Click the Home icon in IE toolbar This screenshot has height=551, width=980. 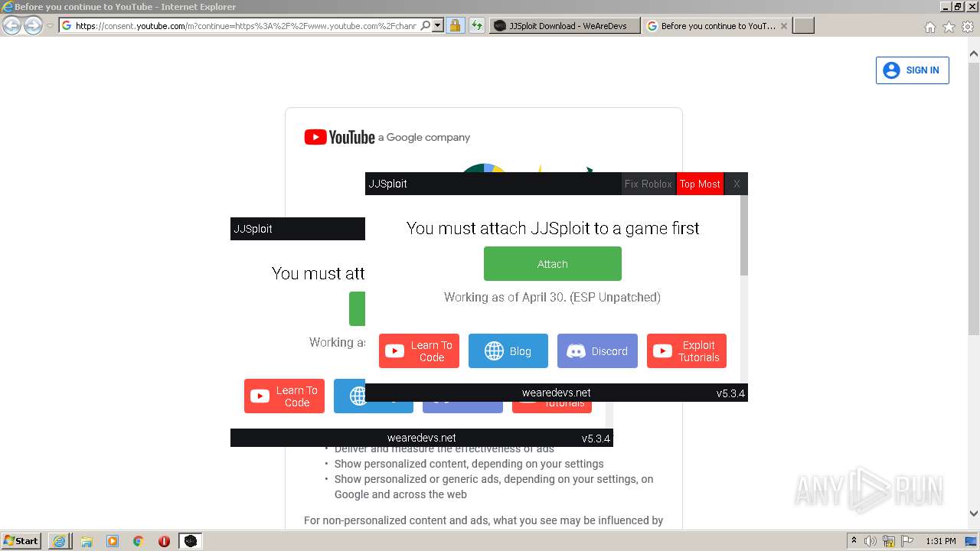(x=929, y=27)
